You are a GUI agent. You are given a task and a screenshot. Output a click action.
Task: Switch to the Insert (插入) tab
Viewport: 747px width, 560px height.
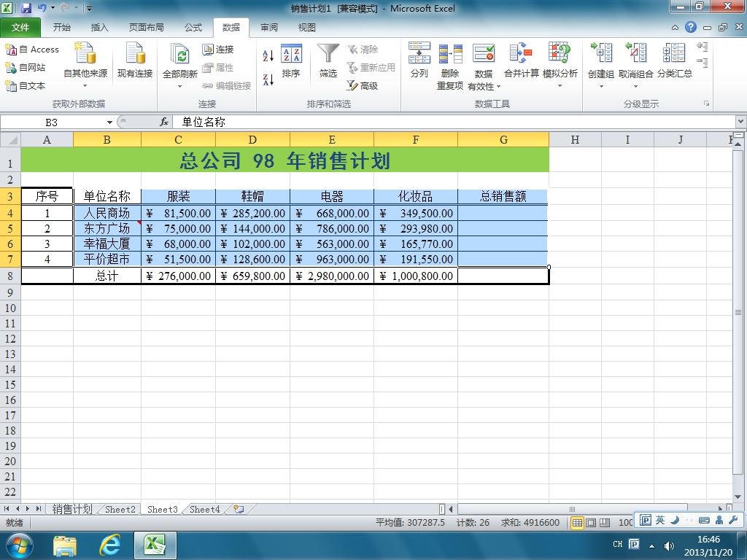[x=99, y=27]
